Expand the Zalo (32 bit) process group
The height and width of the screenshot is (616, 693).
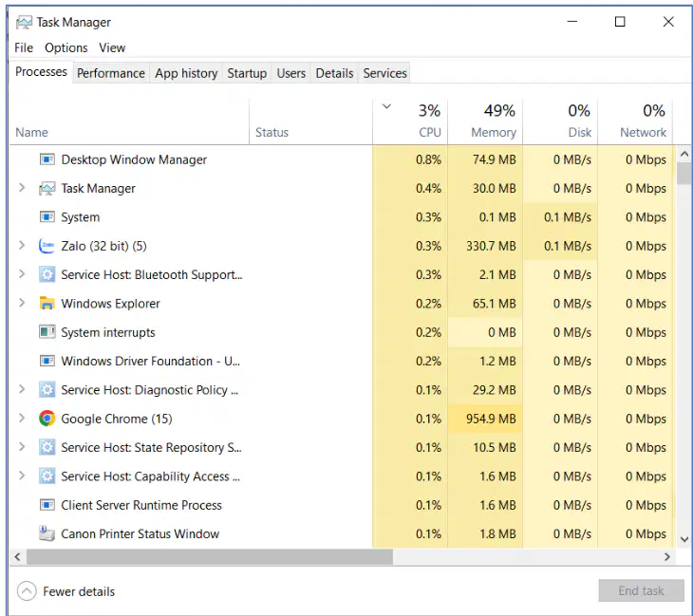point(22,245)
